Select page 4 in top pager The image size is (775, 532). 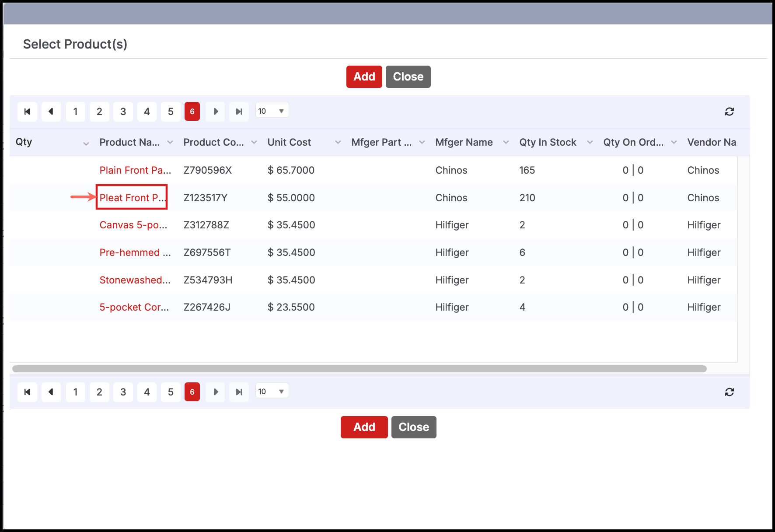click(147, 112)
